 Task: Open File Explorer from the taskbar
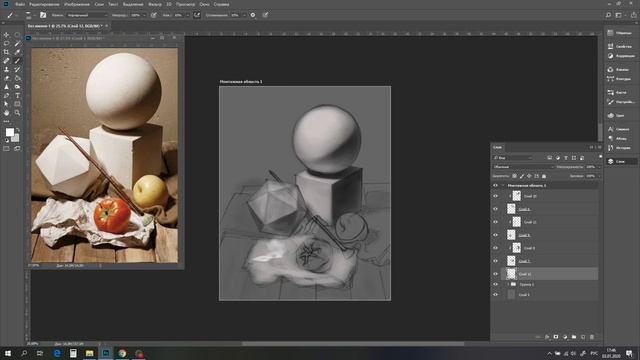pos(89,353)
